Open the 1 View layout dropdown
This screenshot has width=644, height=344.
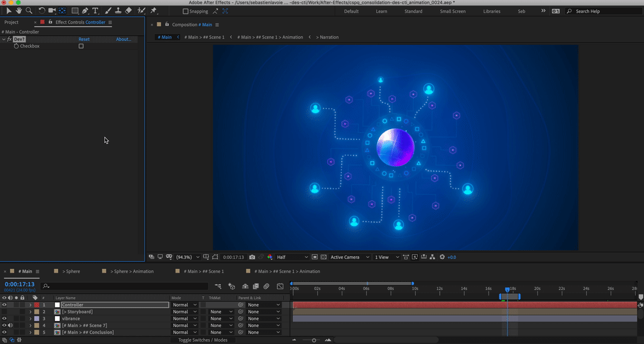[x=387, y=257]
